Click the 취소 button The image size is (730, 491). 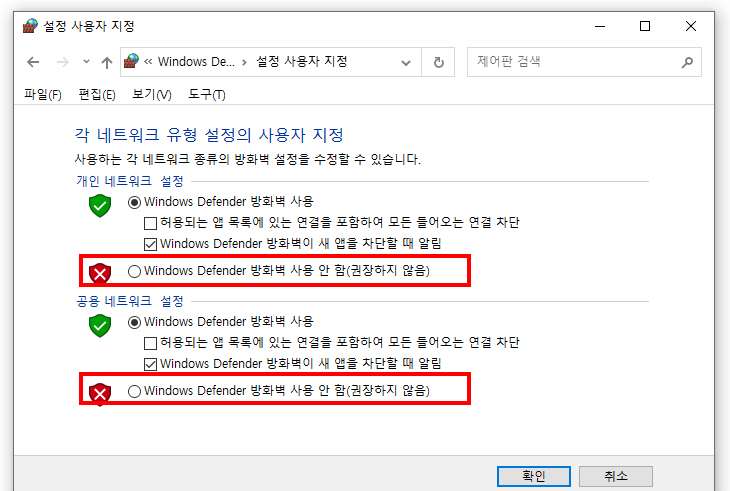[x=615, y=476]
